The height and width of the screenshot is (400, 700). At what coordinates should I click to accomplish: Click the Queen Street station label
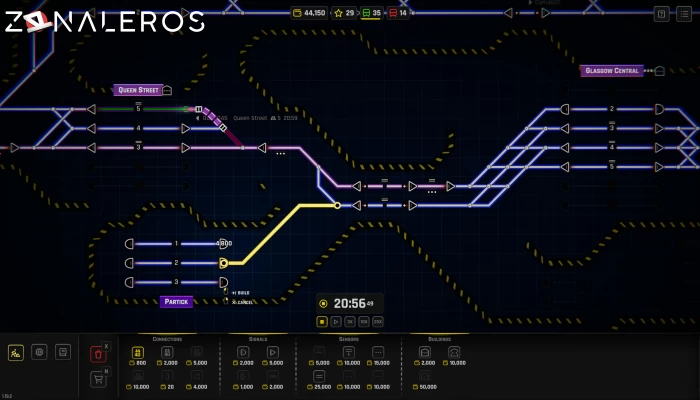[x=138, y=90]
